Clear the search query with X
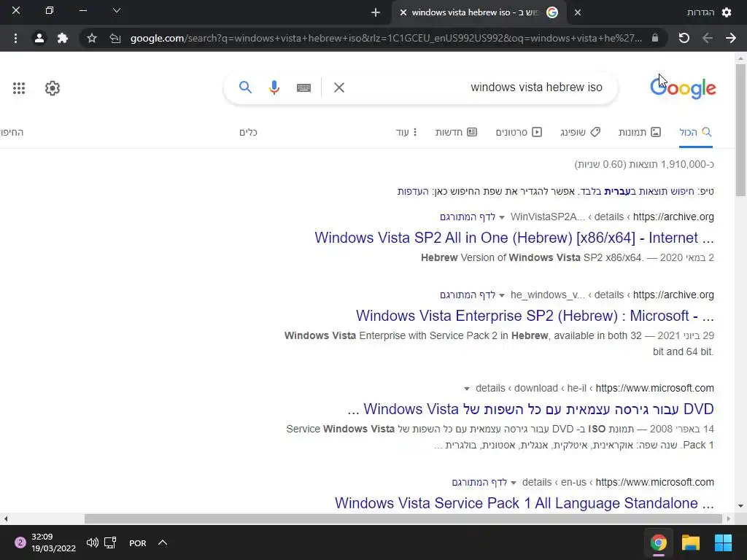Screen dimensions: 747x560 click(338, 87)
